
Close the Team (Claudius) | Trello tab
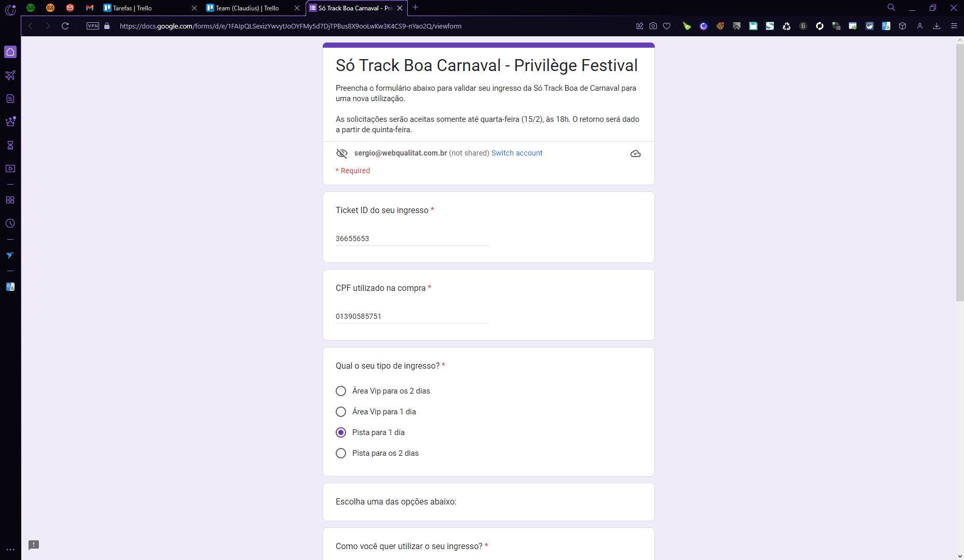297,8
